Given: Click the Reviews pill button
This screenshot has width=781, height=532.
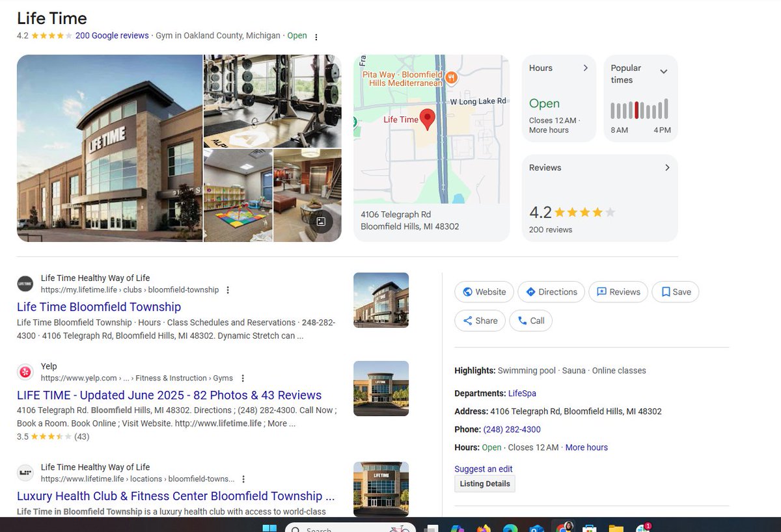Looking at the screenshot, I should pos(618,292).
